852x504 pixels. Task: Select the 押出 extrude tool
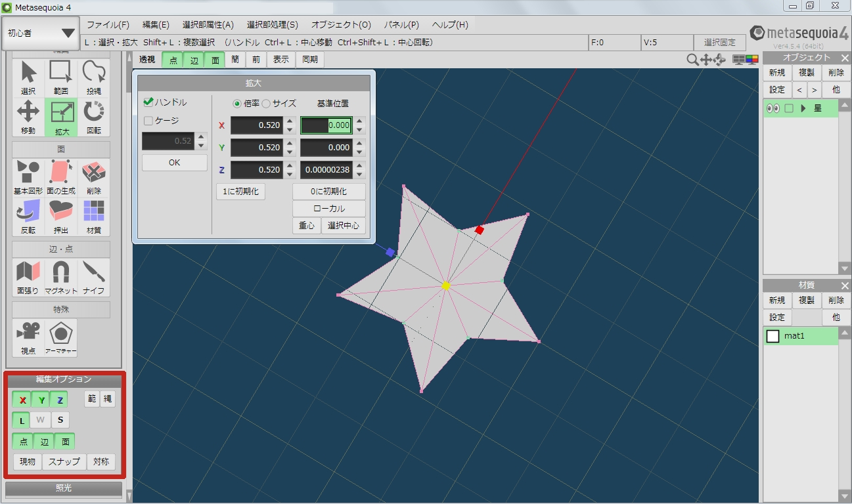click(x=61, y=217)
